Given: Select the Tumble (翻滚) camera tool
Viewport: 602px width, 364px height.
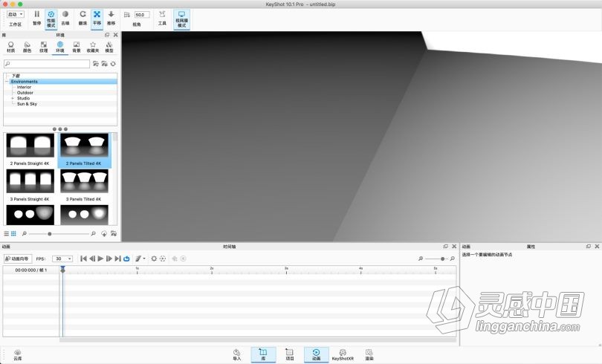Looking at the screenshot, I should (82, 18).
